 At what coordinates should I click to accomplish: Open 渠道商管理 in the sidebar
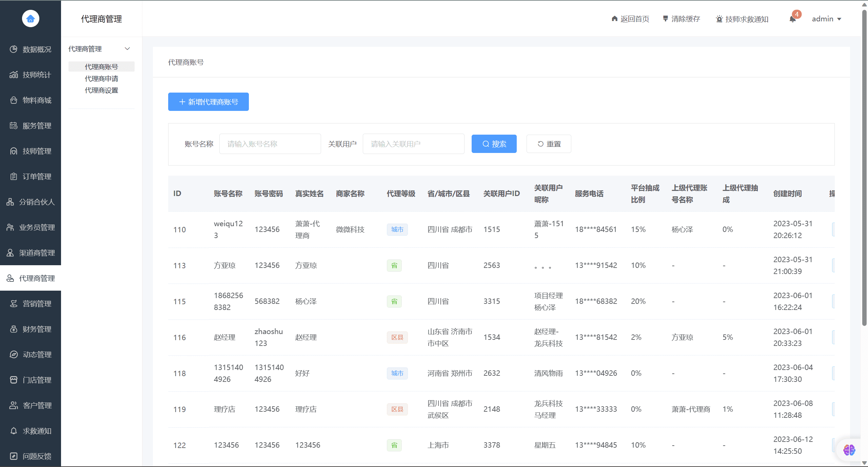pyautogui.click(x=31, y=253)
